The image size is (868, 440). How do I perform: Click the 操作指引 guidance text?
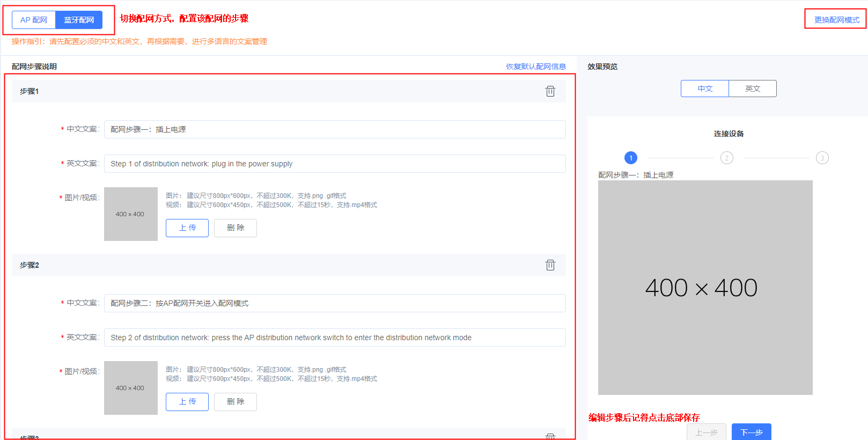139,41
